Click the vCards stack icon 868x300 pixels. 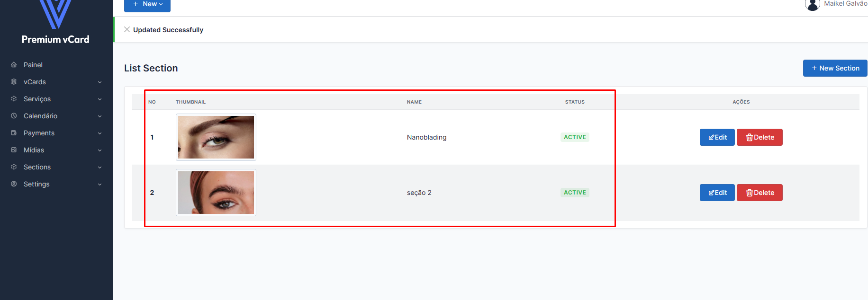pos(14,82)
